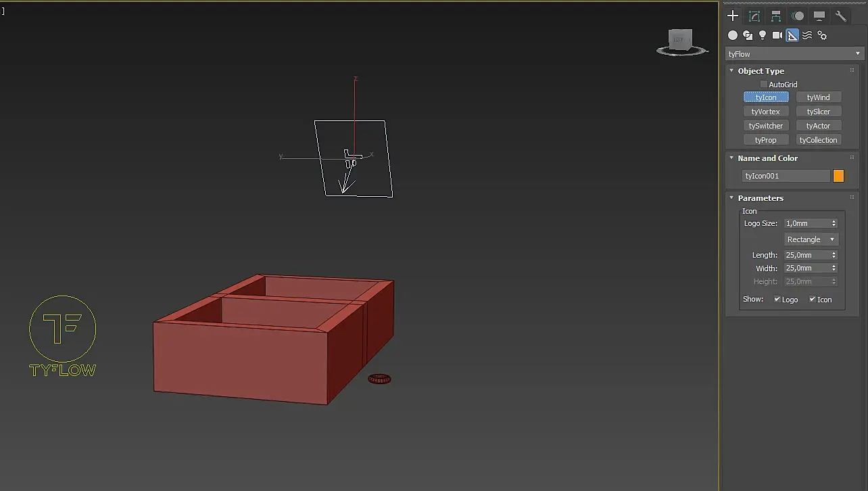Select the red box object in viewport
Image resolution: width=868 pixels, height=491 pixels.
coord(274,340)
